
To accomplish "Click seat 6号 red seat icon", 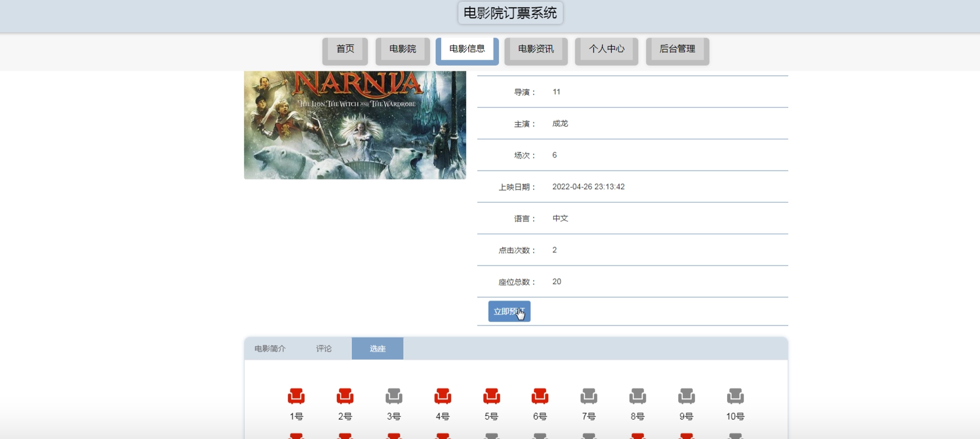I will pos(540,396).
